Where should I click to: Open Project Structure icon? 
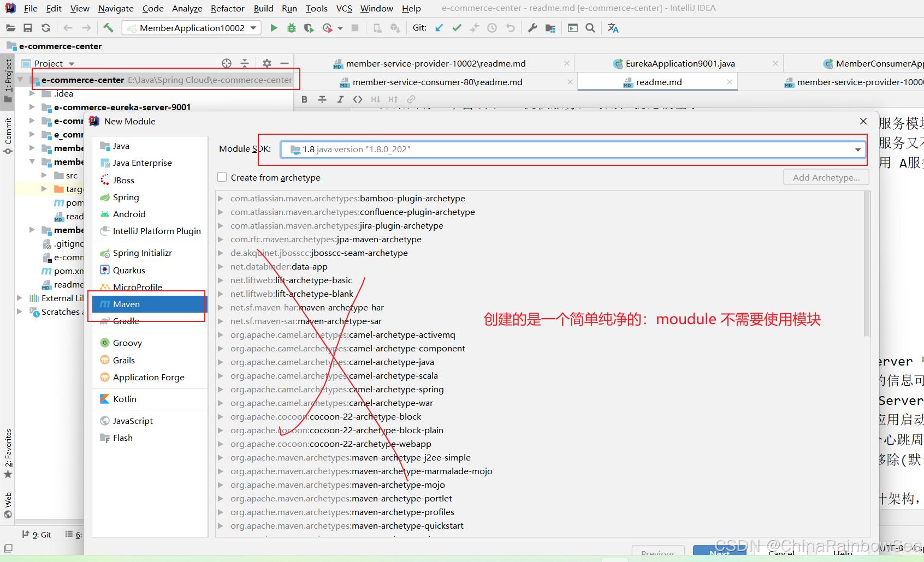point(550,28)
